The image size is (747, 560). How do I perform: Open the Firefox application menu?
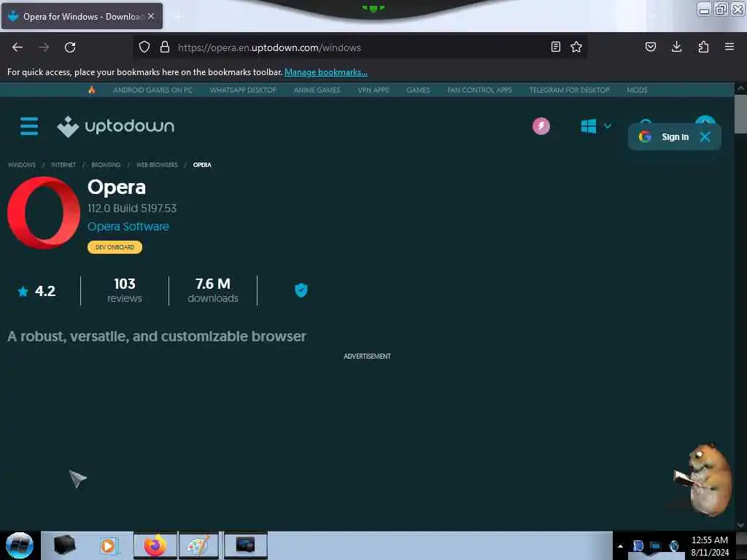click(x=729, y=47)
